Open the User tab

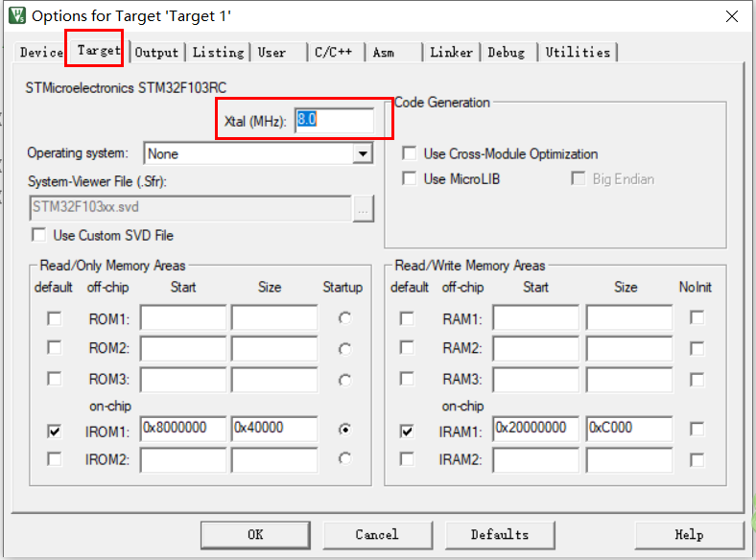click(272, 52)
